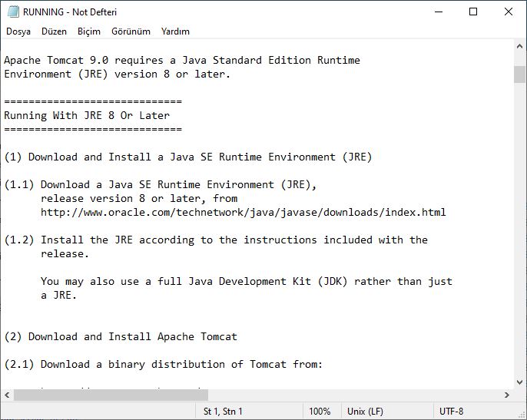Click the vertical scrollbar thumb
The height and width of the screenshot is (420, 527).
[519, 74]
